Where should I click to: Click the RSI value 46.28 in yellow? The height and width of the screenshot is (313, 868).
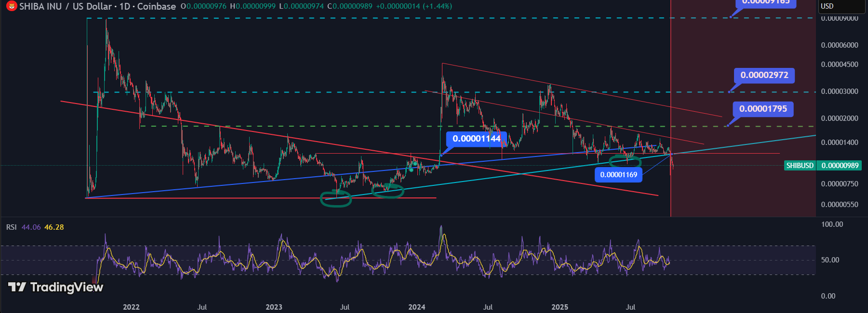[x=54, y=227]
